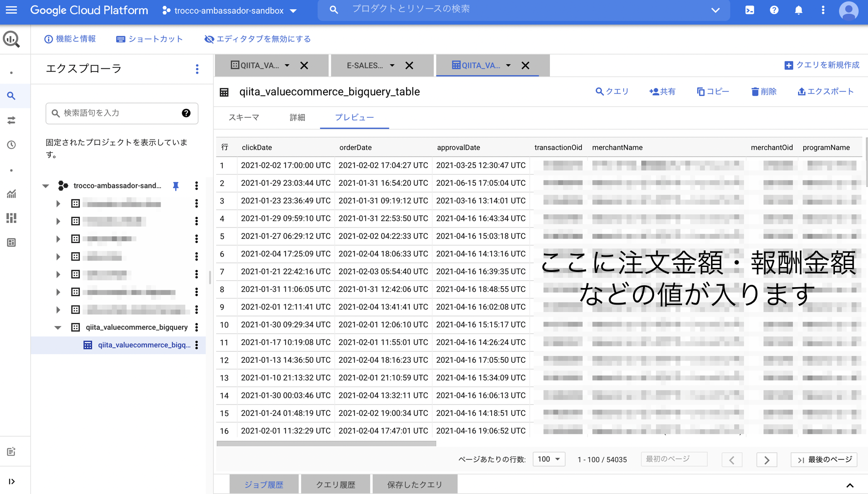Viewport: 868px width, 494px height.
Task: Collapse the trocco-ambassador-sand project node
Action: coord(45,186)
